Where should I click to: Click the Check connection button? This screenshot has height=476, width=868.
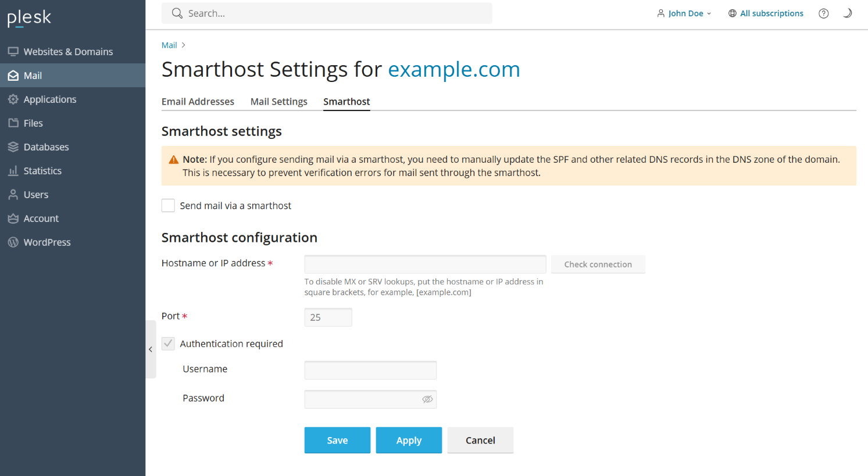pos(598,264)
